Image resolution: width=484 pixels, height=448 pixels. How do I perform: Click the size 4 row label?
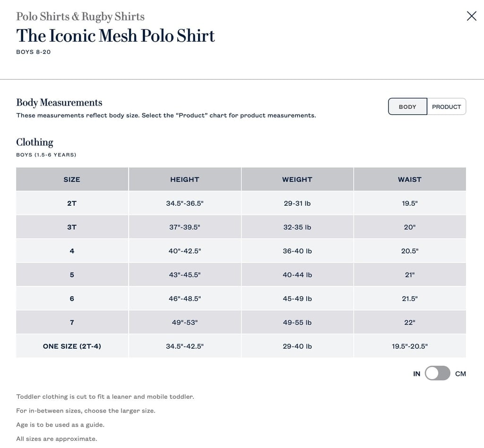click(72, 251)
